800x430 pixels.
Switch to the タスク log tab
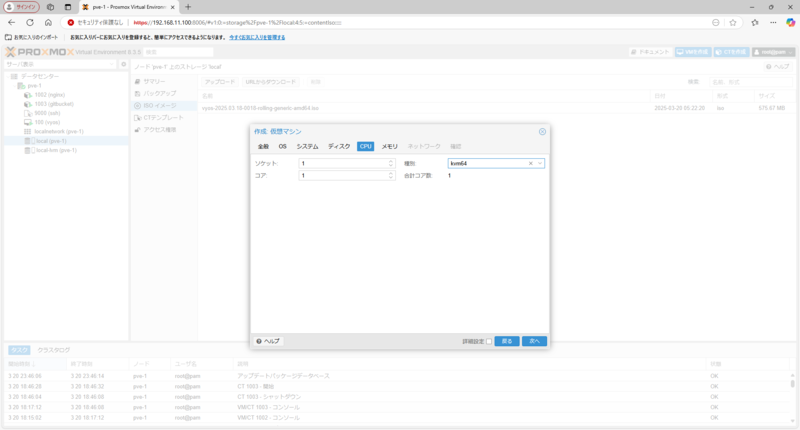(x=19, y=350)
